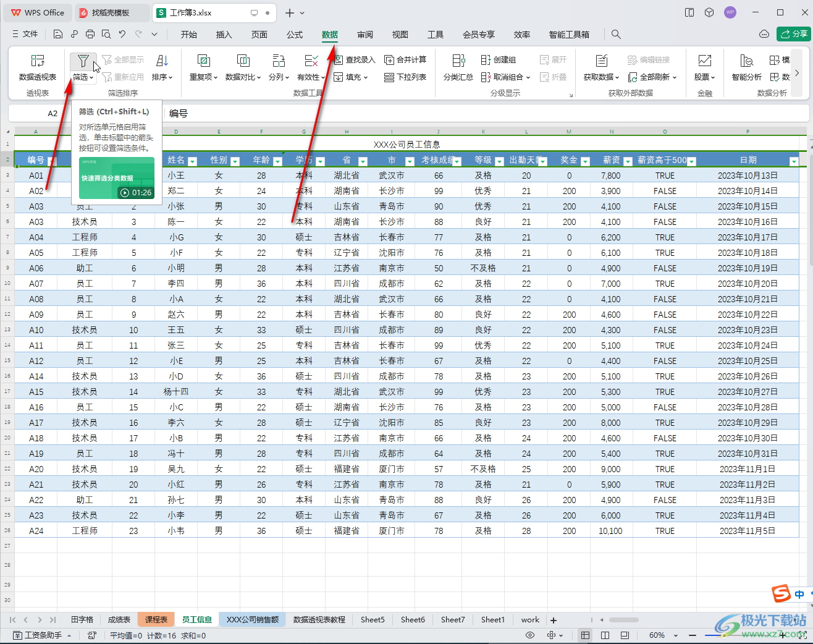813x644 pixels.
Task: Switch to normal view icon in status bar
Action: click(585, 635)
